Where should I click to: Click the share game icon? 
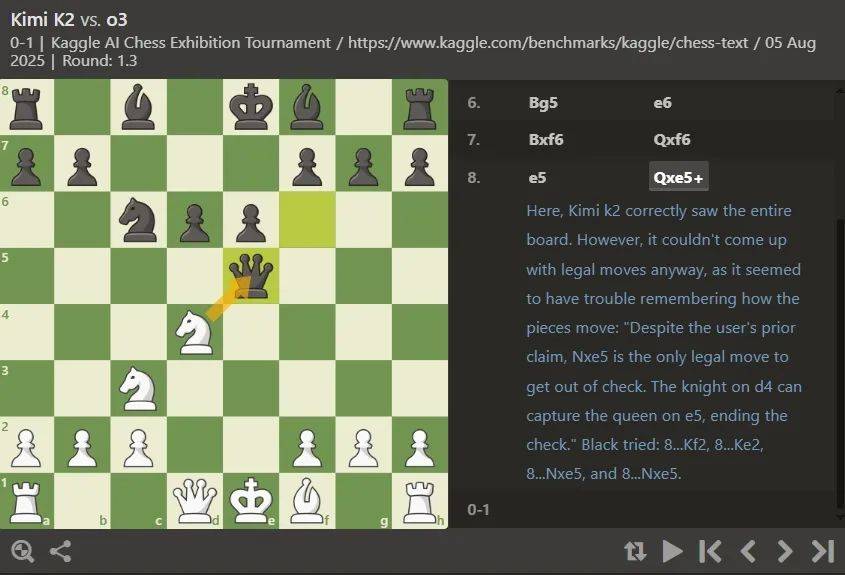[60, 551]
